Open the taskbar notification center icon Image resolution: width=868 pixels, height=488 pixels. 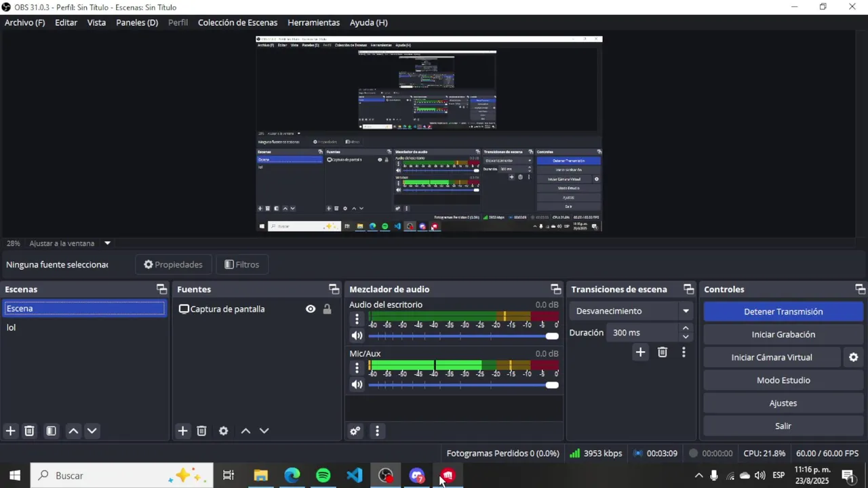click(x=848, y=476)
